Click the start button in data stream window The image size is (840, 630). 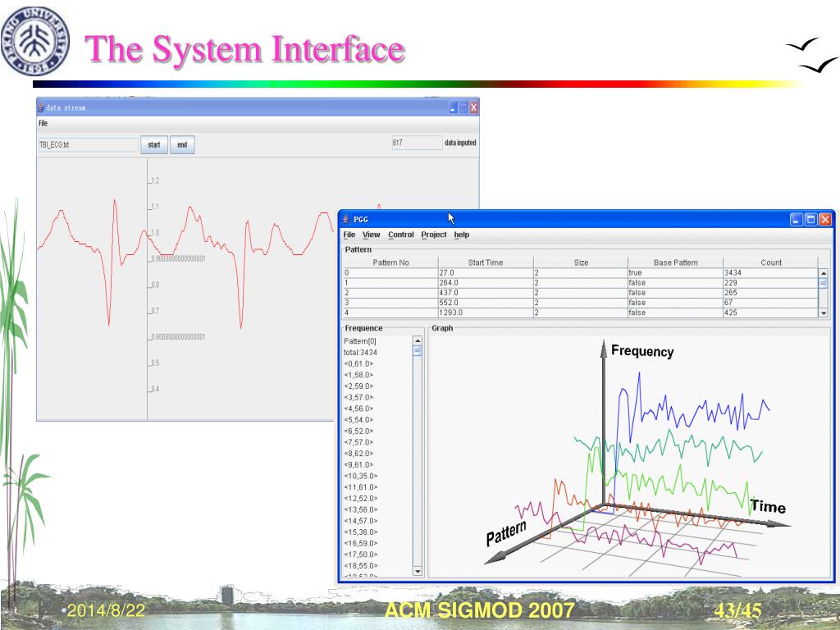[154, 144]
